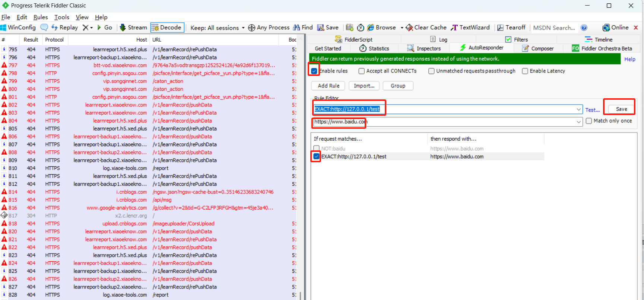The height and width of the screenshot is (300, 644).
Task: Open the FiddlerScript tab
Action: point(354,39)
